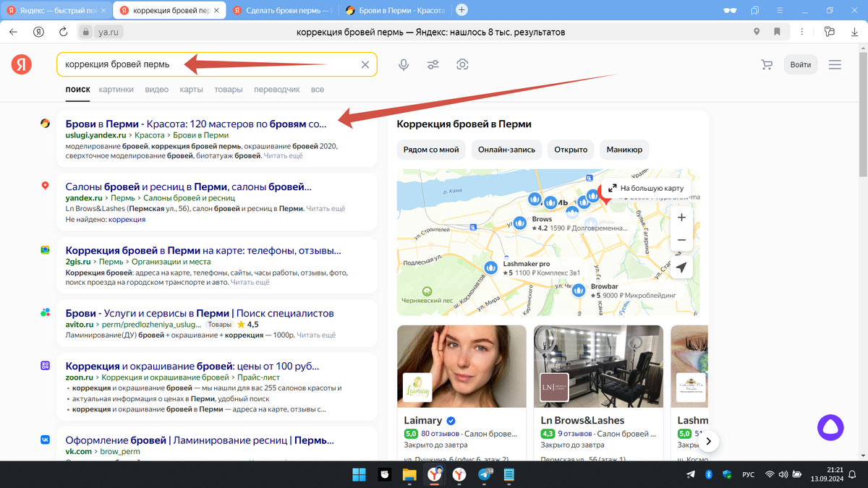Expand 'Читать ещё' under avito.ru result
868x488 pixels.
316,335
